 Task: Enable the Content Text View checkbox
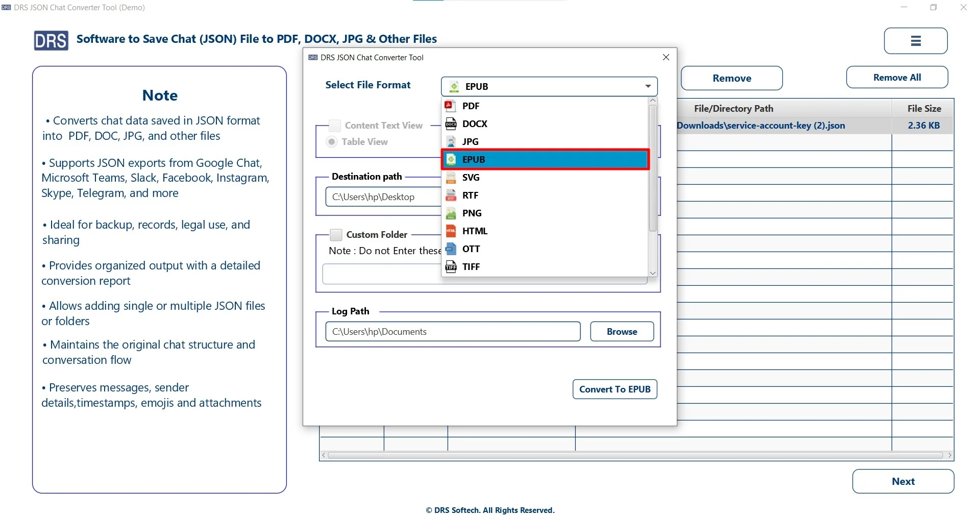tap(334, 125)
